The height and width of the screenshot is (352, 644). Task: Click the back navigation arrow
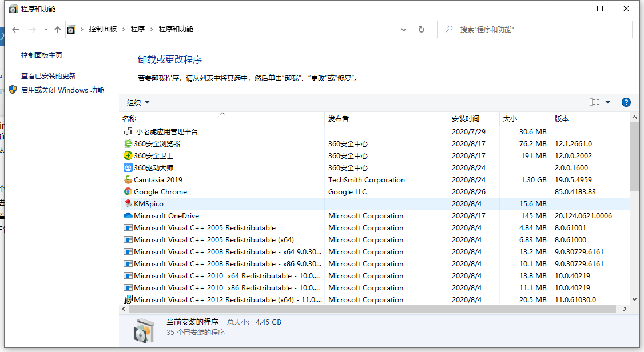tap(15, 29)
